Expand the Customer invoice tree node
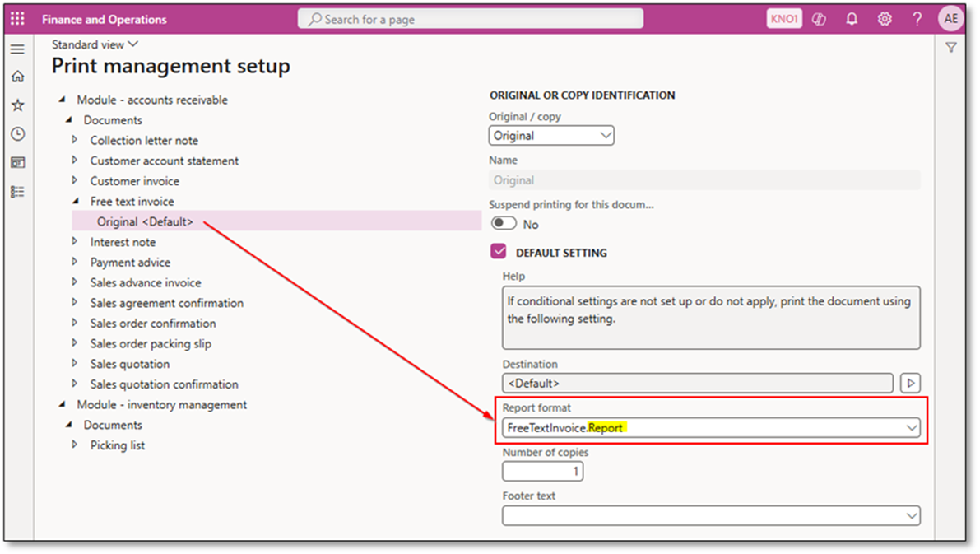980x554 pixels. pos(75,181)
